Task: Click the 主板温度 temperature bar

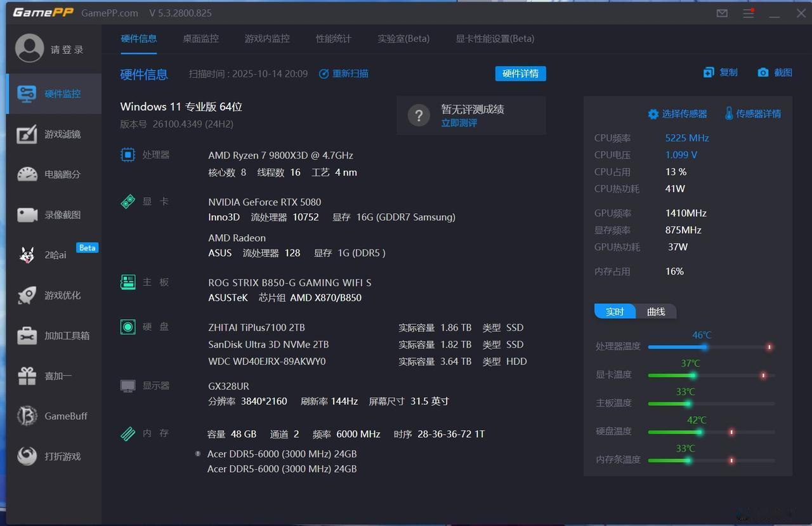Action: pyautogui.click(x=711, y=404)
